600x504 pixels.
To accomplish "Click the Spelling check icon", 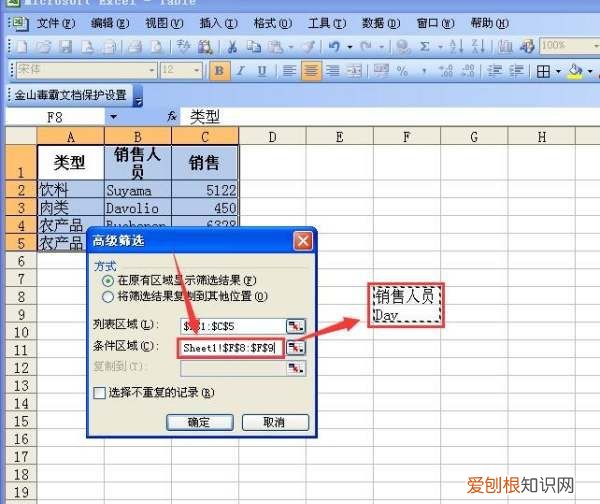I will click(183, 47).
